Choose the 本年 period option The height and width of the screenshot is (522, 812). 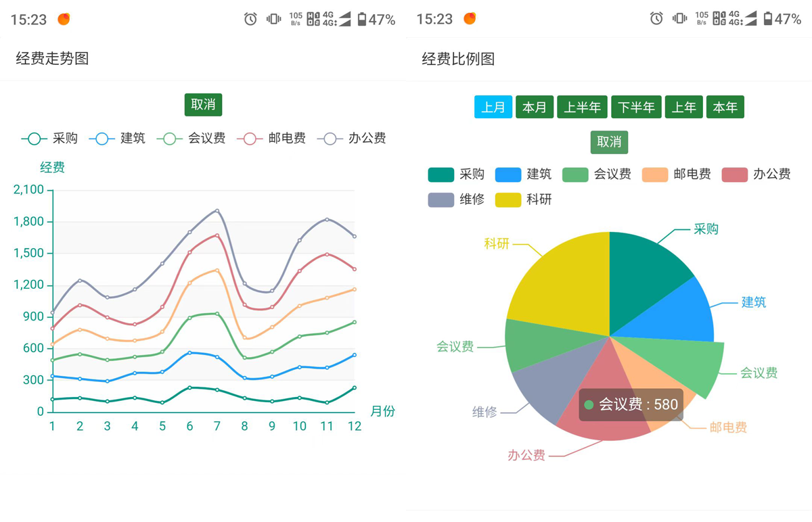point(725,108)
